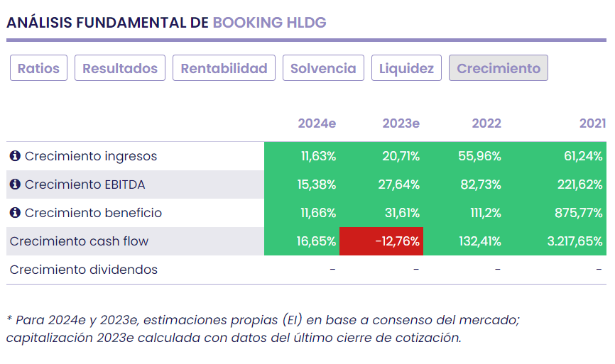This screenshot has height=364, width=615.
Task: Select the Crecimiento cash flow row label
Action: tap(79, 241)
